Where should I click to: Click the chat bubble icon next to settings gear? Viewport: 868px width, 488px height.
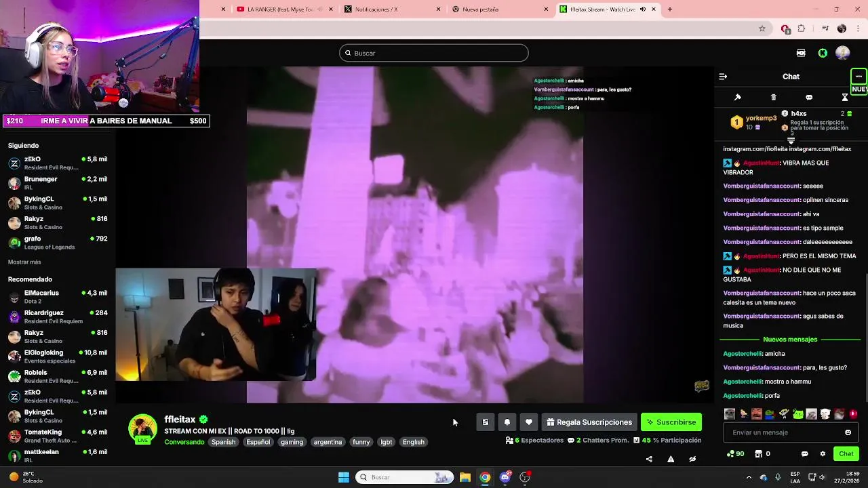point(805,453)
